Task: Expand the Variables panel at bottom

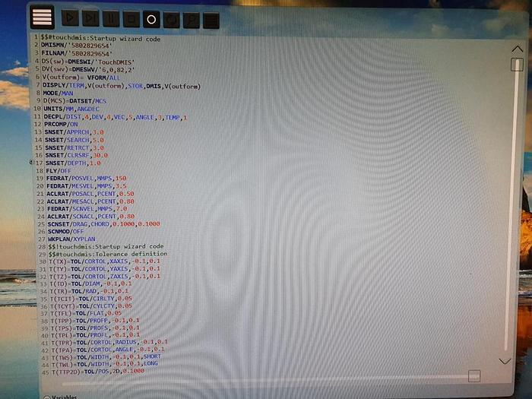Action: tap(47, 396)
